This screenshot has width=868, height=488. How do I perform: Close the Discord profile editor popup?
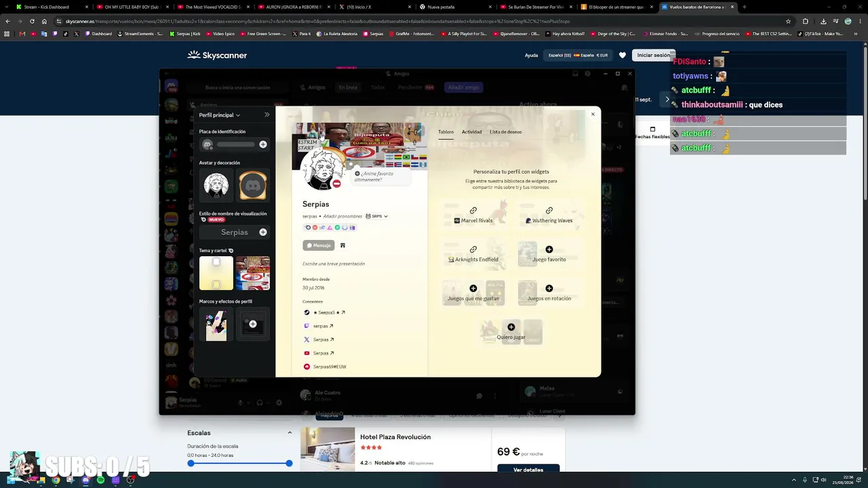click(593, 114)
